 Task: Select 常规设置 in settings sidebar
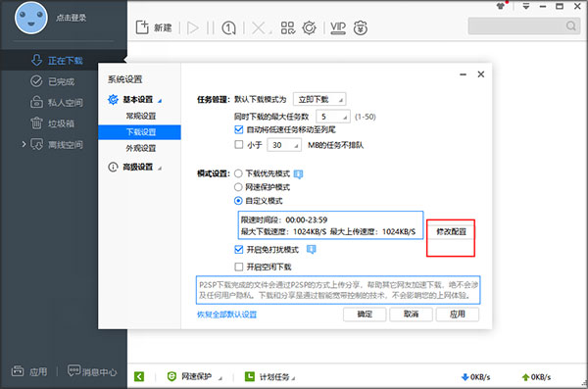tap(139, 116)
